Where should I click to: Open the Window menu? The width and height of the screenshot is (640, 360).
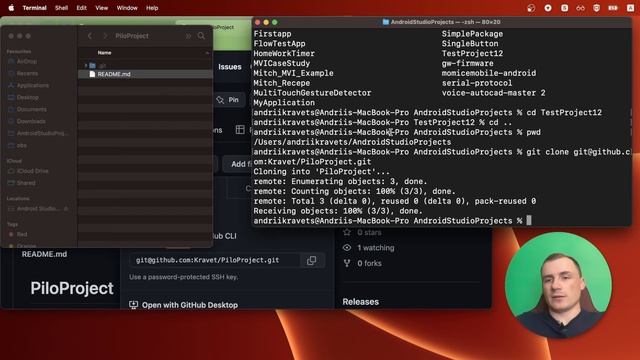127,8
